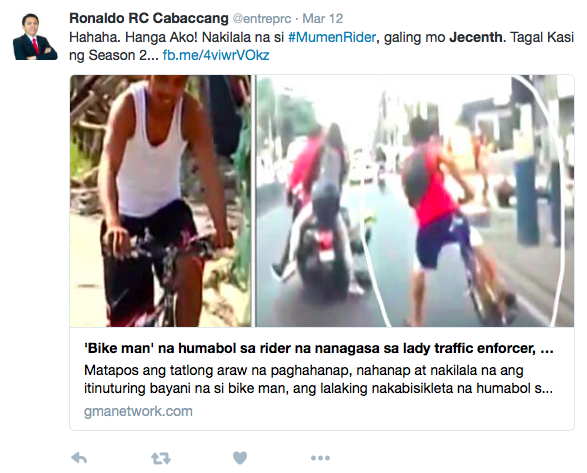Click the tweet text beginning Hahaha. Hanga Ako!
The width and height of the screenshot is (587, 473).
321,46
